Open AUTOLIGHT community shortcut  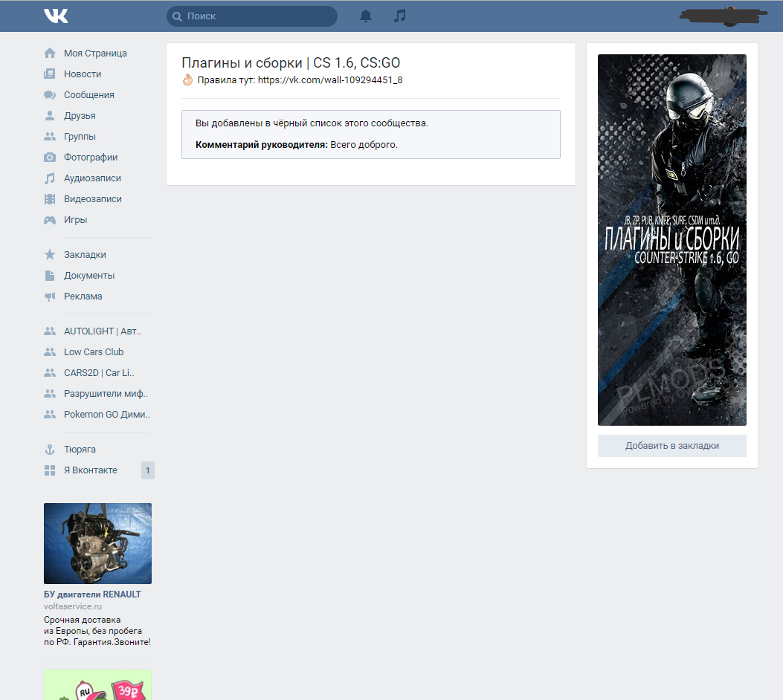pos(103,331)
